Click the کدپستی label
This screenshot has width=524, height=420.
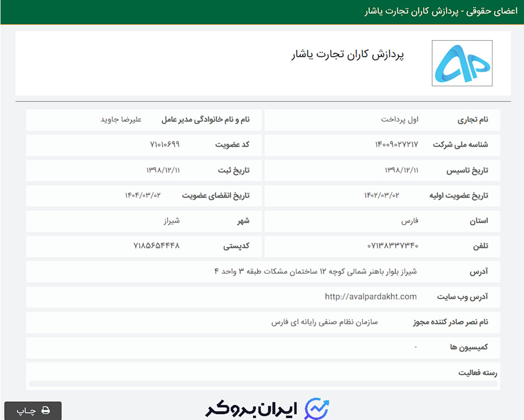tap(236, 246)
